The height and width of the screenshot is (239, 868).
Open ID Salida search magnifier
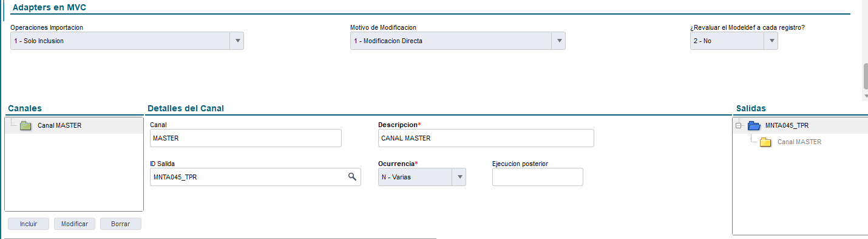351,177
